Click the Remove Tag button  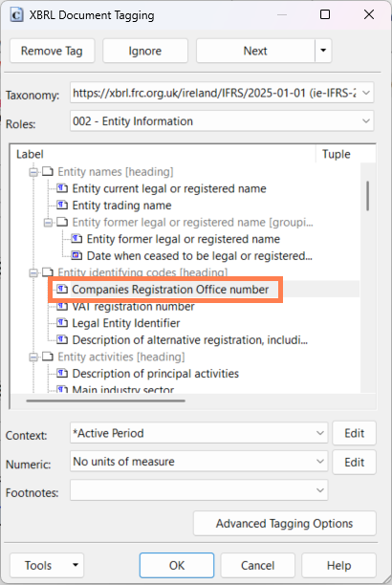[x=52, y=51]
